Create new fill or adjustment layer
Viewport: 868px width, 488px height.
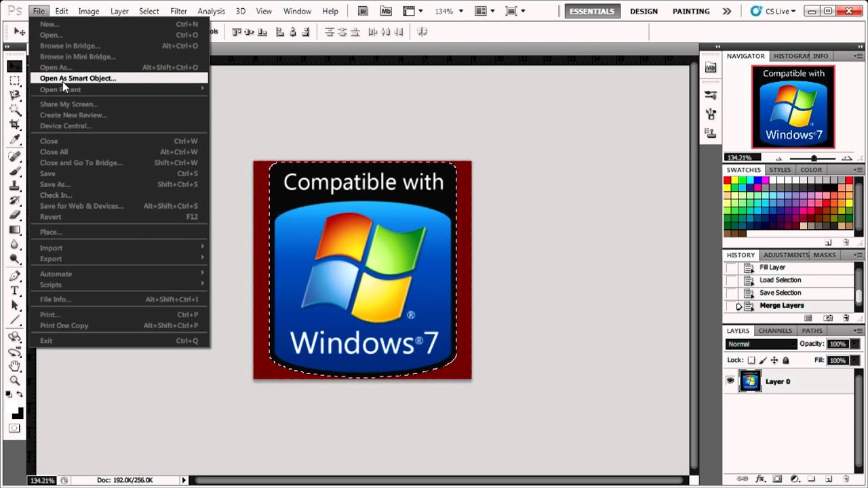[795, 479]
